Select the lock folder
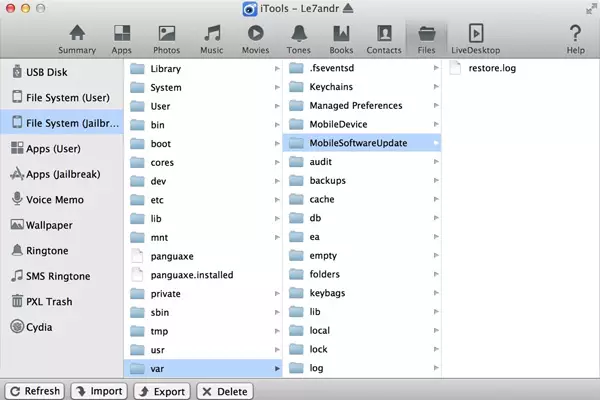This screenshot has width=600, height=400. coord(362,349)
